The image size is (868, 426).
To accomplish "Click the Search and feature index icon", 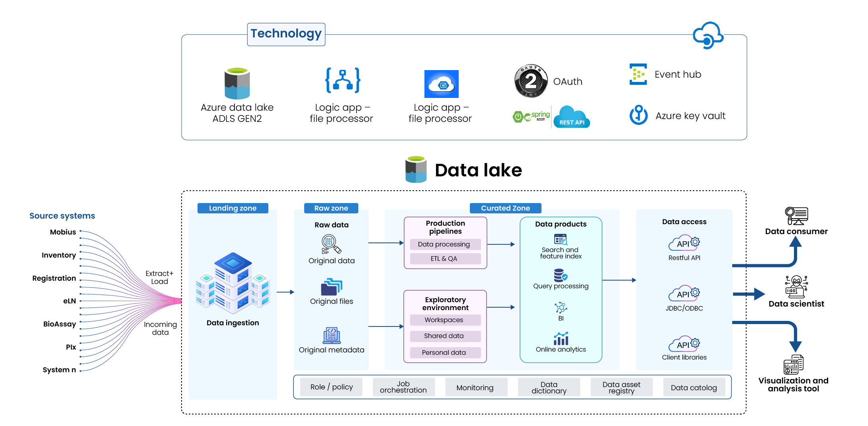I will 561,239.
